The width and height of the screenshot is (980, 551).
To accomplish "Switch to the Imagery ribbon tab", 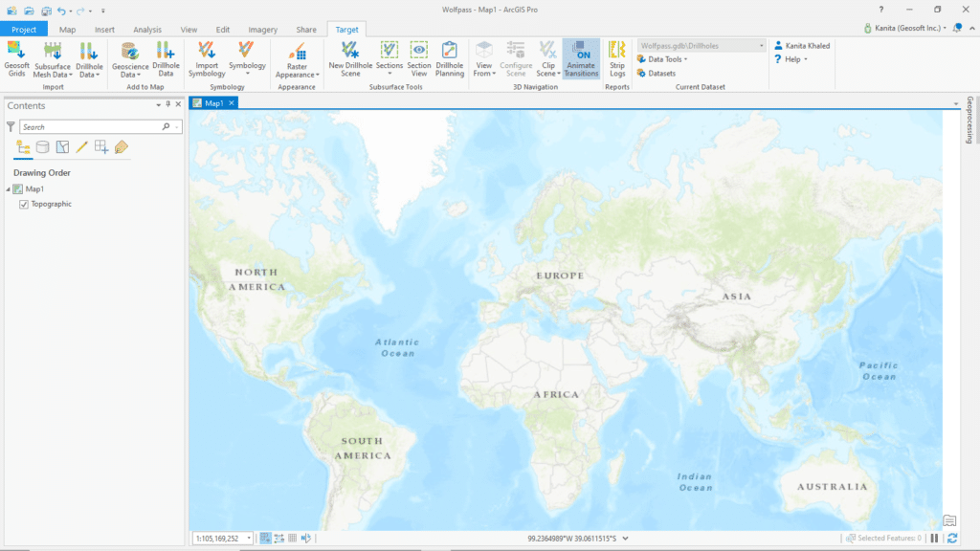I will pyautogui.click(x=262, y=29).
